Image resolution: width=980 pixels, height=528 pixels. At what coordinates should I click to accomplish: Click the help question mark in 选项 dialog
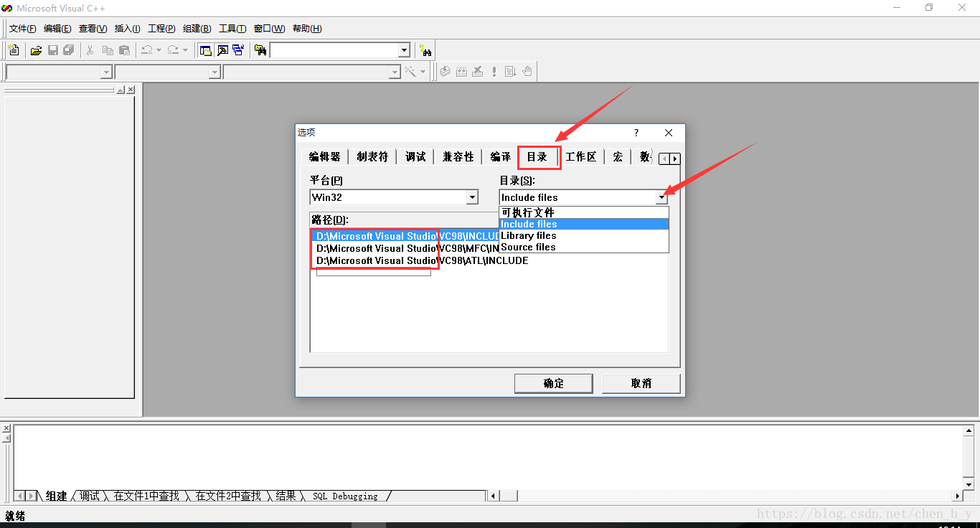click(x=636, y=133)
